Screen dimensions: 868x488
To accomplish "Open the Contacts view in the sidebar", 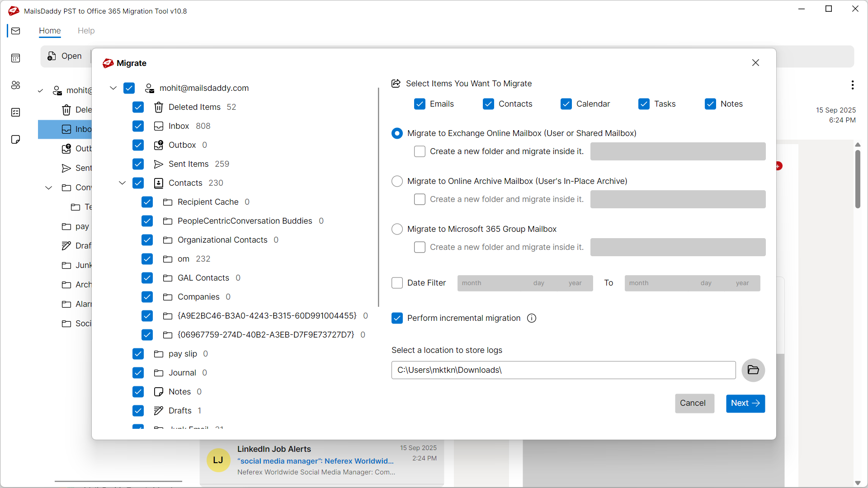I will tap(16, 85).
